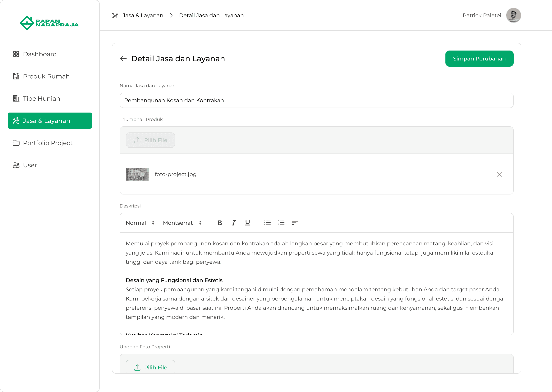Viewport: 552px width, 392px height.
Task: Click Pilih File under Unggah Foto Properti
Action: tap(150, 367)
